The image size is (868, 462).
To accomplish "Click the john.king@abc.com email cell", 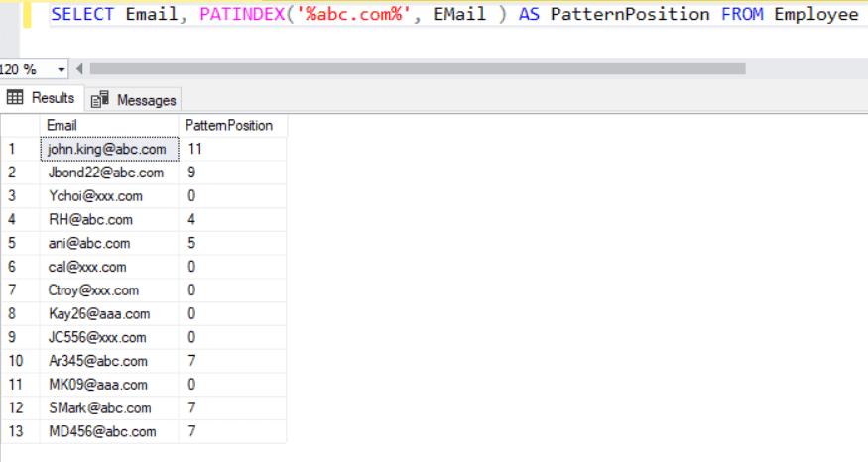I will click(107, 149).
